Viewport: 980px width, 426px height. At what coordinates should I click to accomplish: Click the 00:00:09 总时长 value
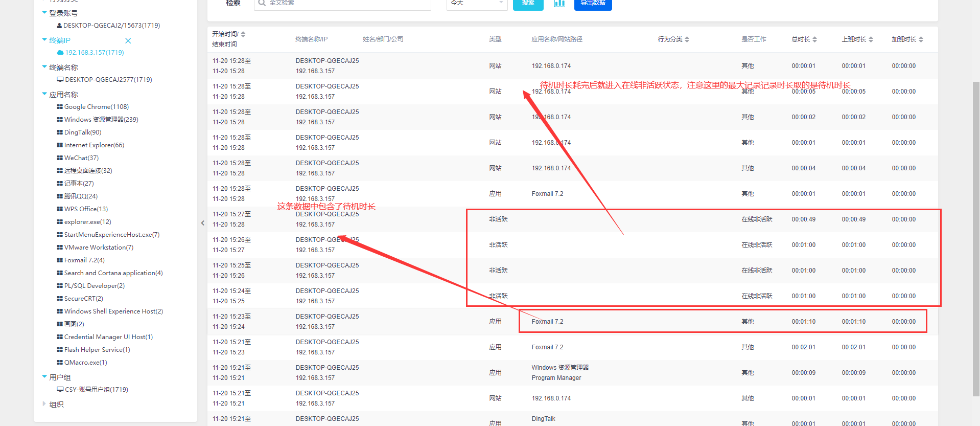(803, 373)
